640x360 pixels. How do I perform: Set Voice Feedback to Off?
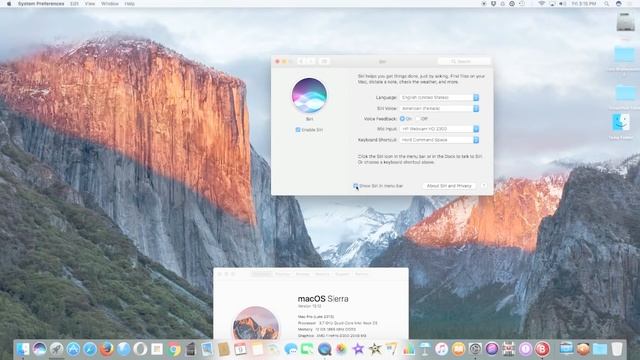[x=418, y=119]
